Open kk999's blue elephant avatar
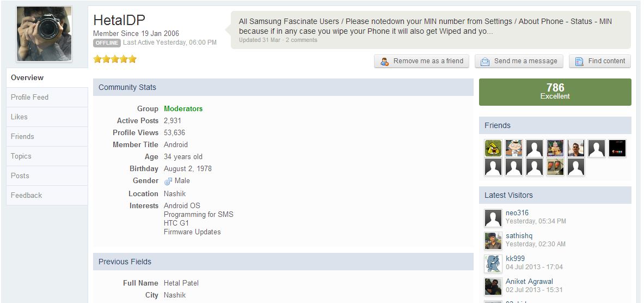The width and height of the screenshot is (644, 303). pyautogui.click(x=493, y=263)
